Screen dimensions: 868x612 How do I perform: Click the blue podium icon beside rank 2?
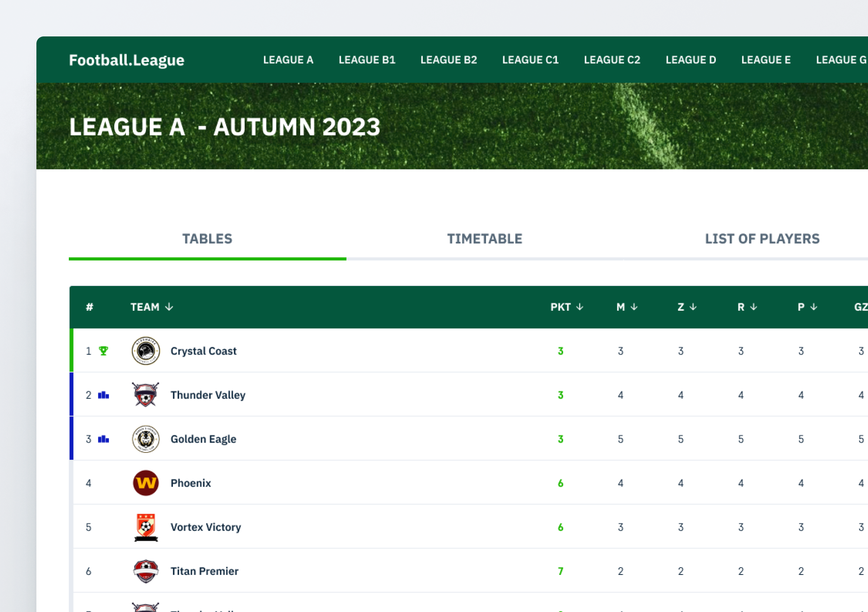[x=103, y=395]
